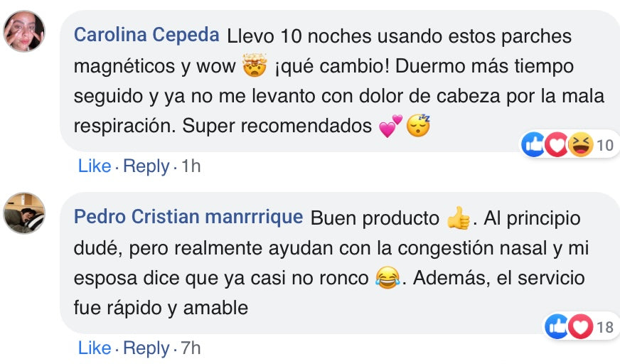Click the red heart reaction on Carolina's comment
This screenshot has height=364, width=620.
[557, 145]
